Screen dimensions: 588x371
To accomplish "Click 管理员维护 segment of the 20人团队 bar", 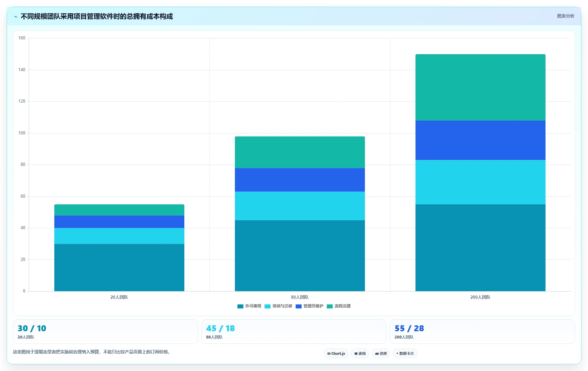I will 119,222.
